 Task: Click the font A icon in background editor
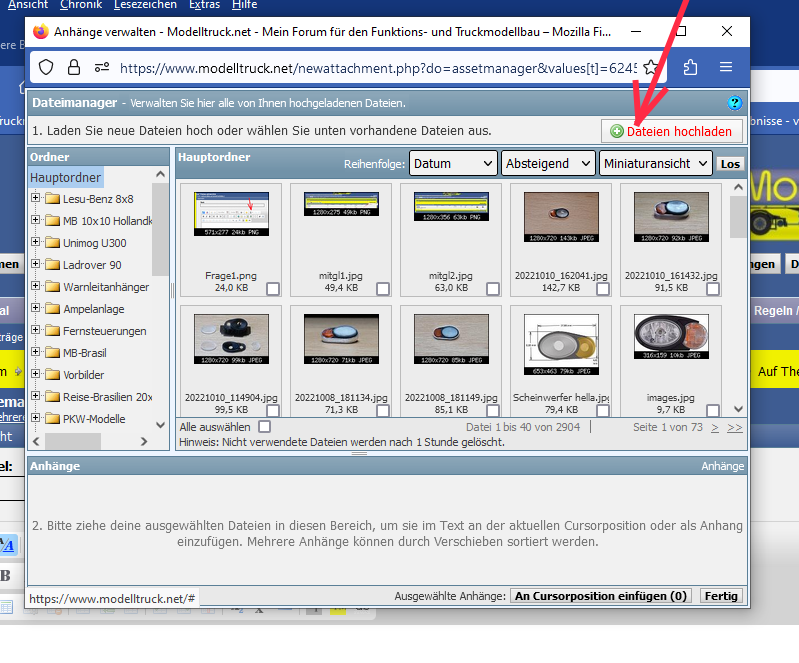[8, 545]
